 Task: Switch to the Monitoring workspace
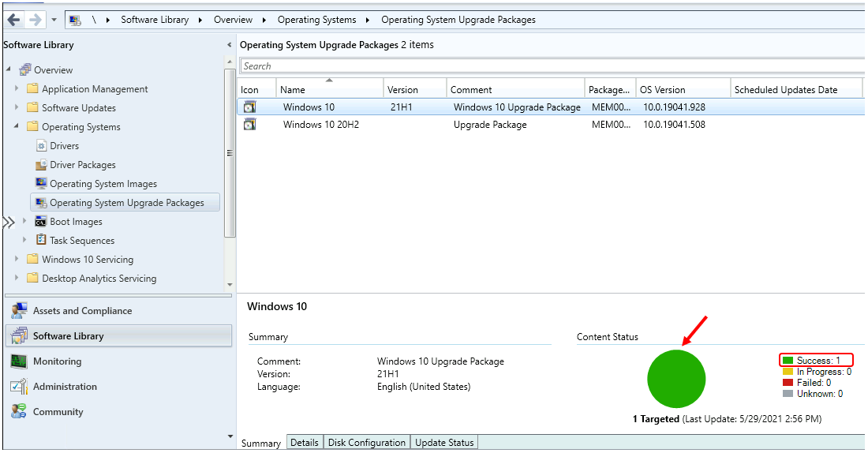click(x=118, y=361)
